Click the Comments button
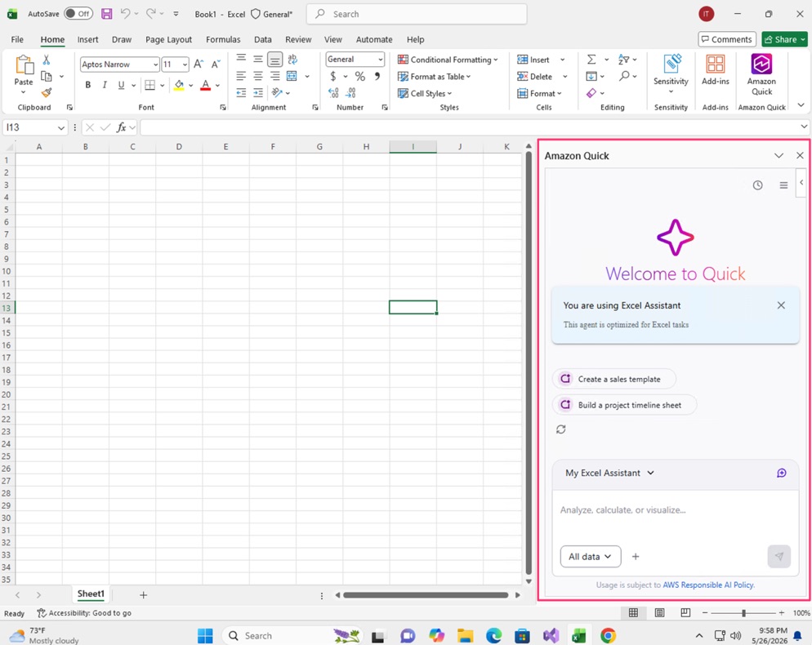This screenshot has width=812, height=645. coord(726,39)
